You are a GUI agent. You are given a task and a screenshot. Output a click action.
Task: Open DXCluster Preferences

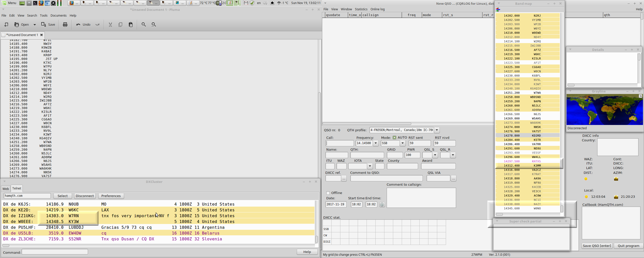[111, 196]
